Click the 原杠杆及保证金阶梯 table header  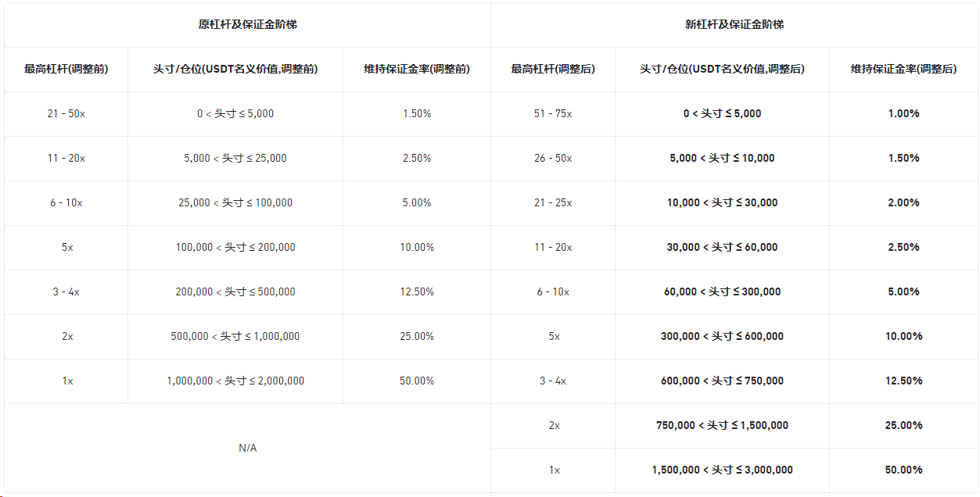247,24
